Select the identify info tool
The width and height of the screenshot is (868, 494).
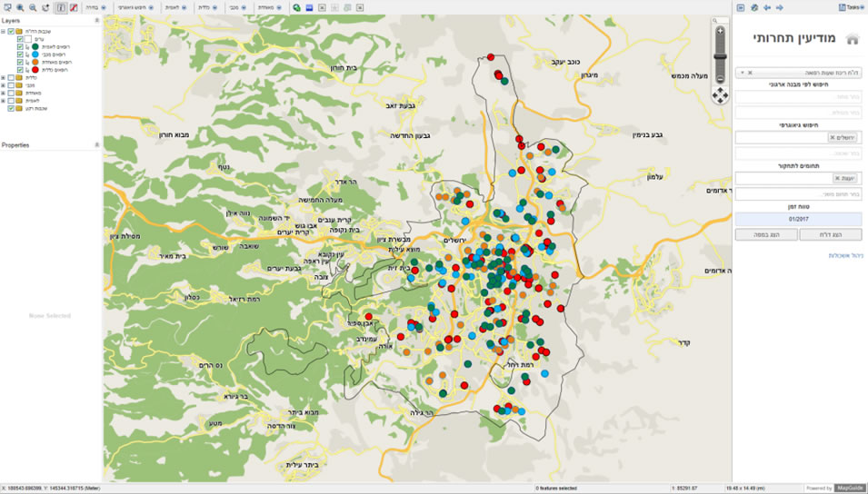click(61, 7)
